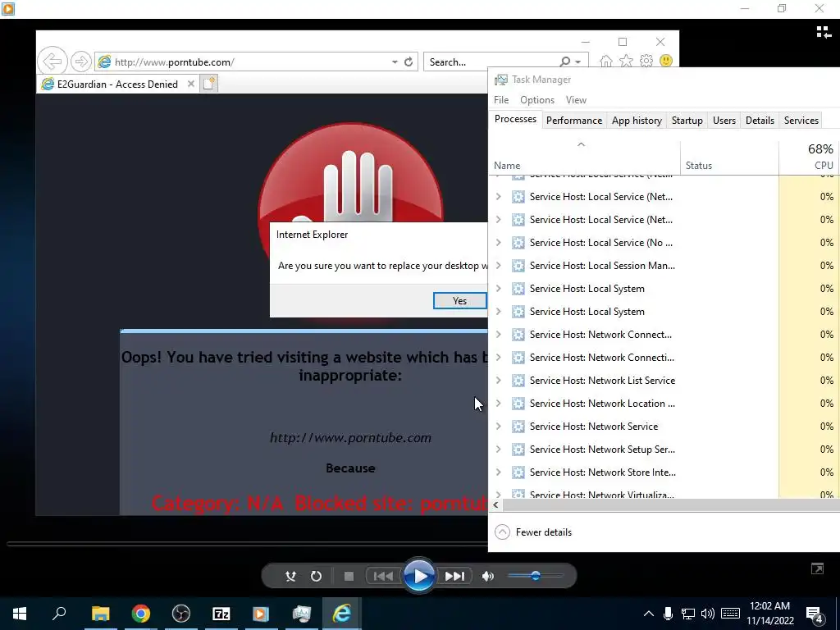840x630 pixels.
Task: Expand Service Host: Network List Service
Action: [498, 381]
